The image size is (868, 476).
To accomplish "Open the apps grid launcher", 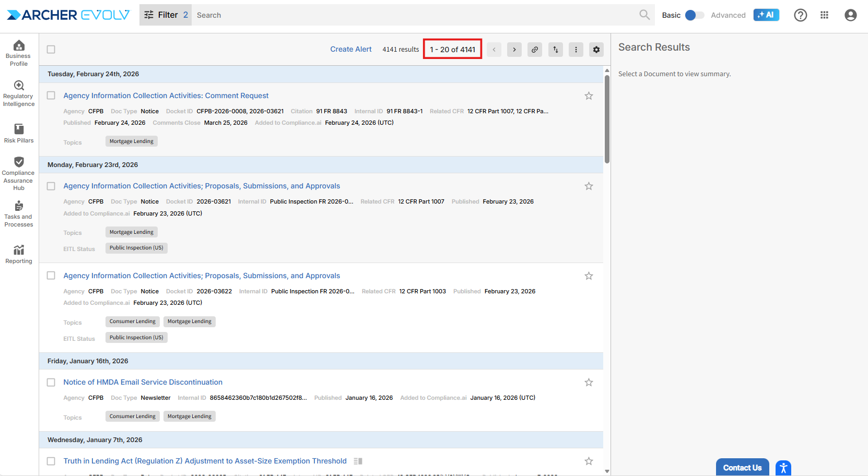I will point(825,15).
